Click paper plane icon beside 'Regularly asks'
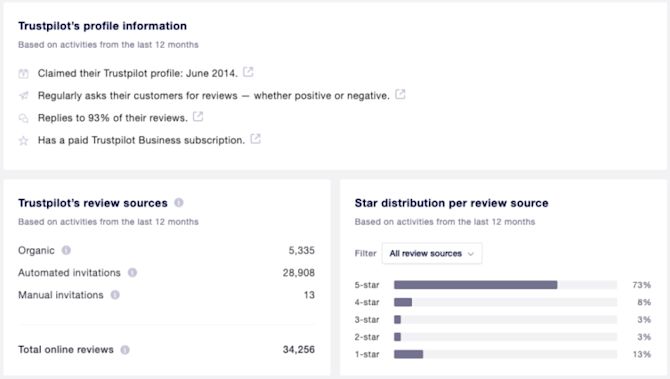This screenshot has height=379, width=670. point(24,96)
